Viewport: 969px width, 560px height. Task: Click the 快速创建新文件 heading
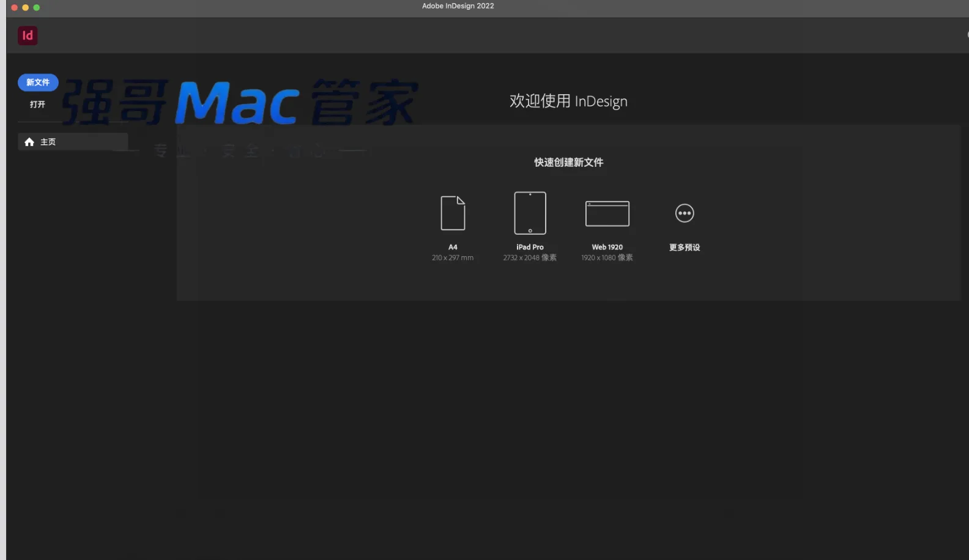coord(569,162)
